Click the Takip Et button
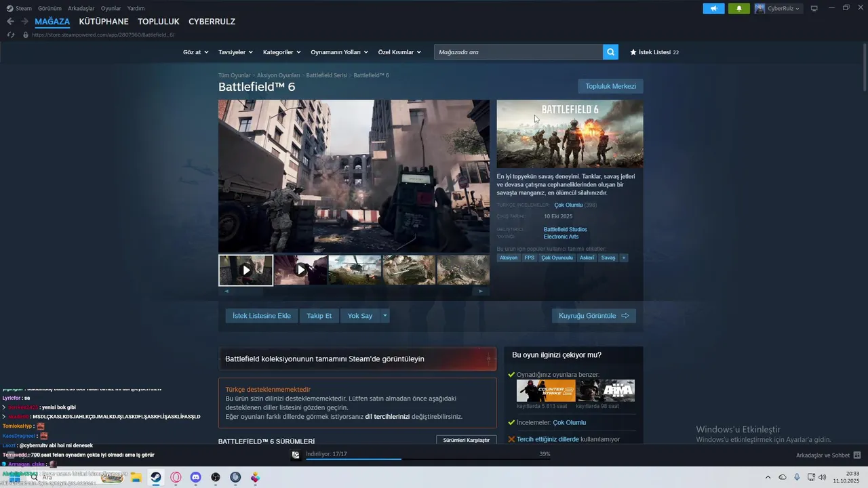This screenshot has height=488, width=868. [x=319, y=316]
